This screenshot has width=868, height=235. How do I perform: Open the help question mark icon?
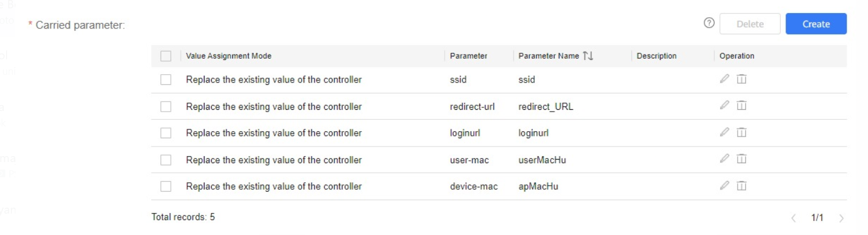pos(709,23)
